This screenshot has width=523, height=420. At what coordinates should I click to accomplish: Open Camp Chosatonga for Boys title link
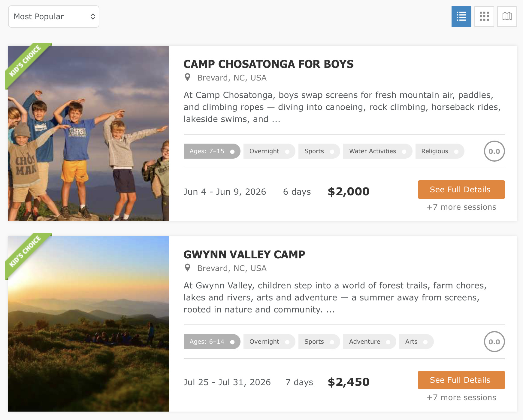tap(268, 64)
